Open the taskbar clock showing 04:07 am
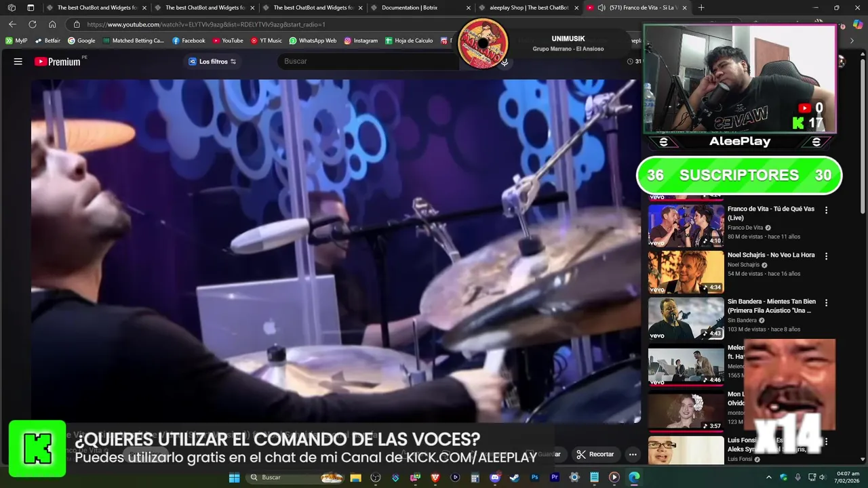The width and height of the screenshot is (868, 488). click(x=848, y=477)
